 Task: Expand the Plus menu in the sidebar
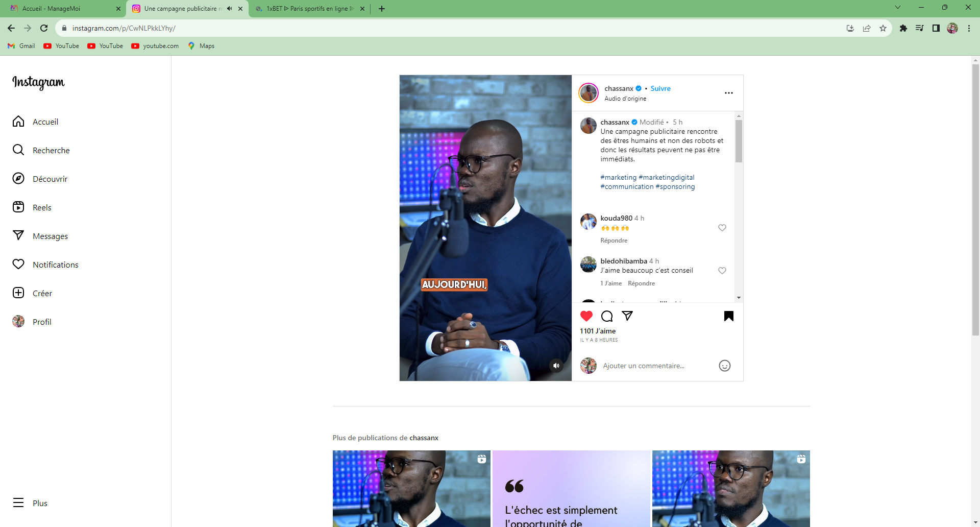[31, 503]
